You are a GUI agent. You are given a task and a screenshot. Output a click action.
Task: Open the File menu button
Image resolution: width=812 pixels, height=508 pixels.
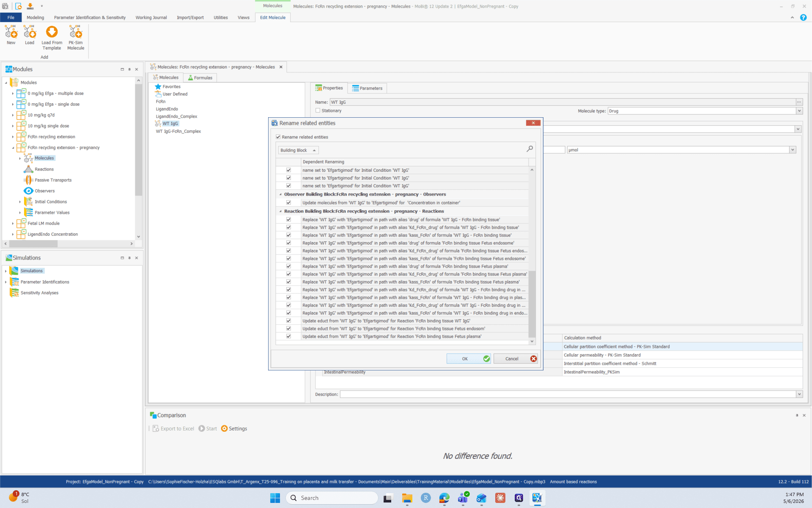[x=11, y=17]
